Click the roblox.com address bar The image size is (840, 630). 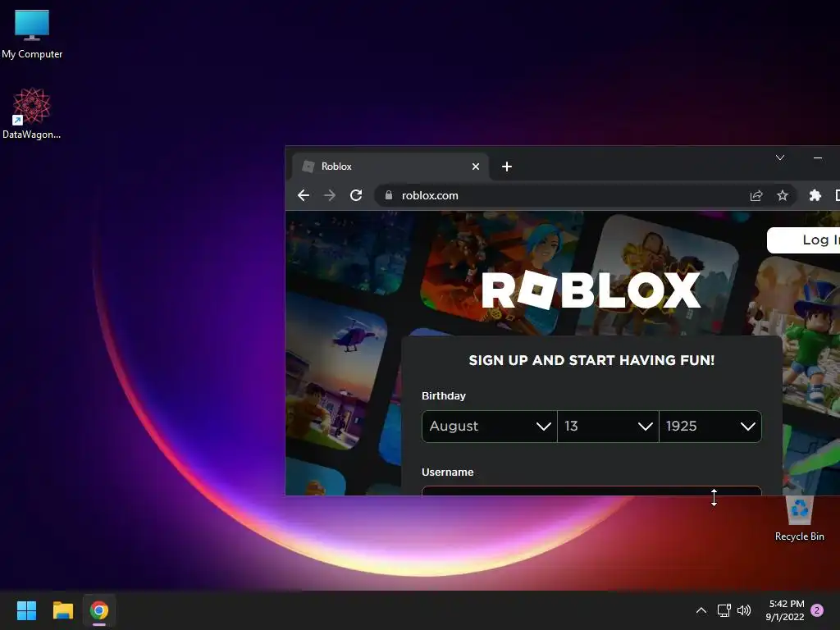(x=584, y=195)
